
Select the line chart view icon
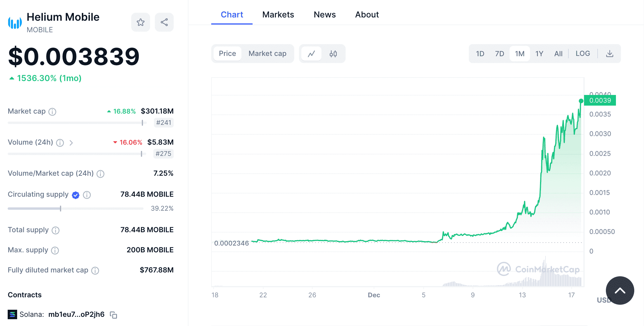click(x=311, y=54)
